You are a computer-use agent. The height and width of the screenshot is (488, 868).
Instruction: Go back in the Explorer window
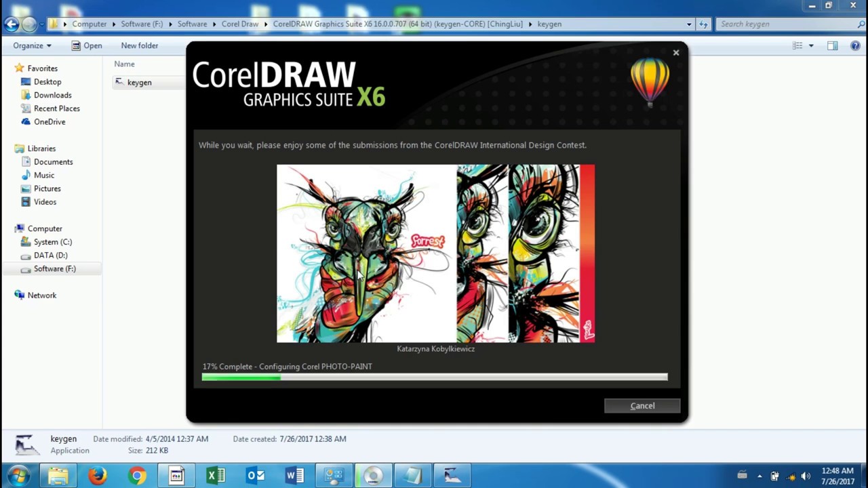coord(11,24)
